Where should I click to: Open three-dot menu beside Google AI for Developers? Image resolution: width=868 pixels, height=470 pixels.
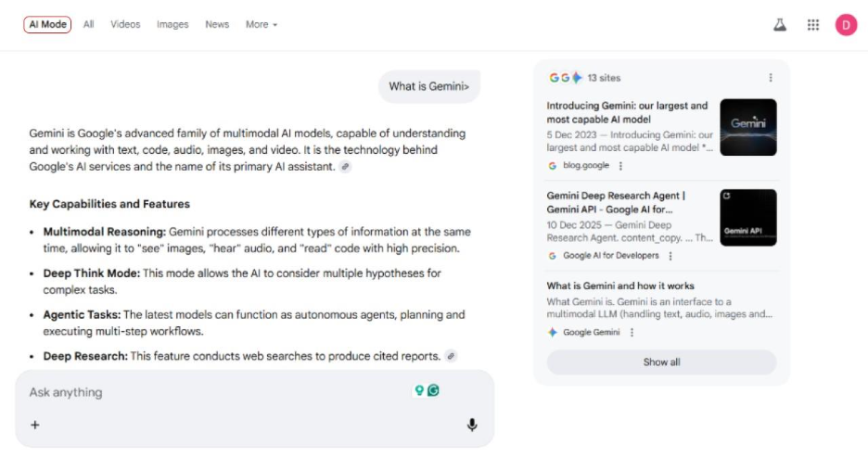pyautogui.click(x=670, y=256)
